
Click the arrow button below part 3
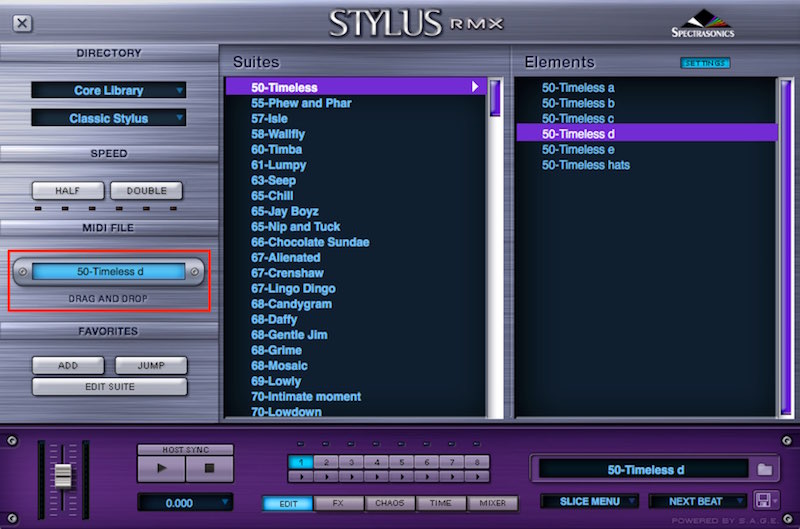352,477
